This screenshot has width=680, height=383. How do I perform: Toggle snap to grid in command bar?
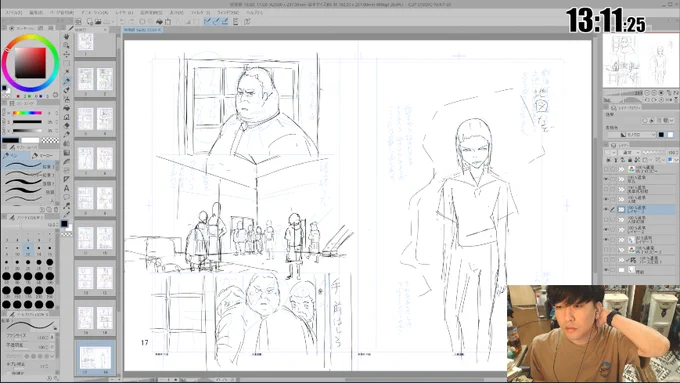225,21
